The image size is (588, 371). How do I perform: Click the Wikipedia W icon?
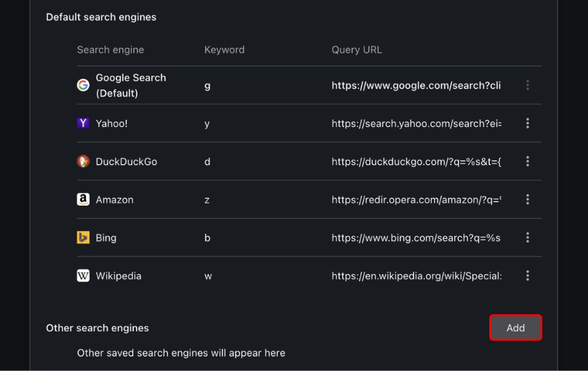coord(83,276)
